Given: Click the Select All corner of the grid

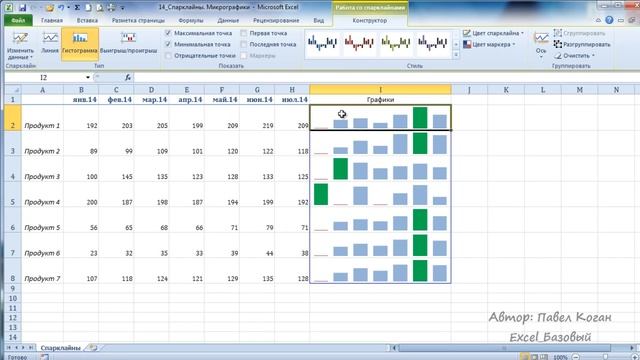Looking at the screenshot, I should 13,89.
